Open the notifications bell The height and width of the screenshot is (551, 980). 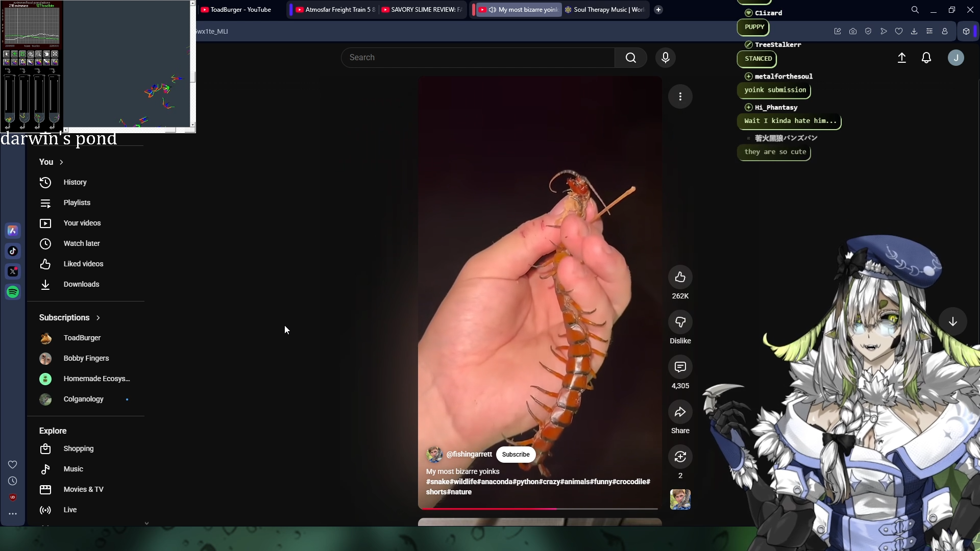click(x=926, y=58)
